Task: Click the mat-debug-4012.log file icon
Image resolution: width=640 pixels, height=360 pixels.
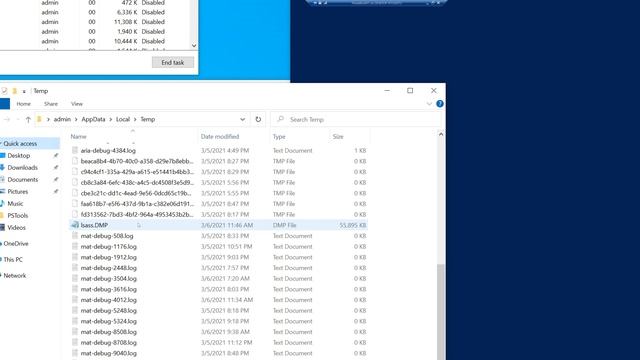Action: 75,300
